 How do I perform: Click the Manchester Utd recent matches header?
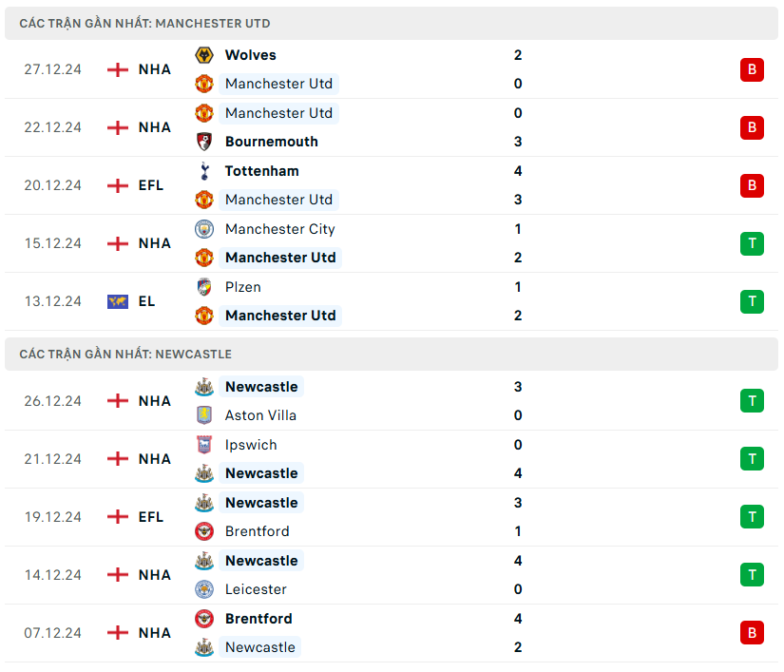click(x=144, y=23)
